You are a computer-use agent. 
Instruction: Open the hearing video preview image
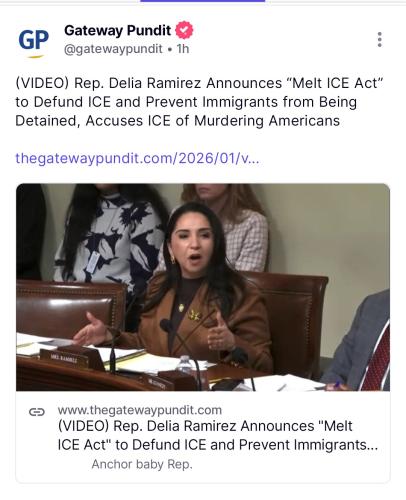click(x=203, y=287)
